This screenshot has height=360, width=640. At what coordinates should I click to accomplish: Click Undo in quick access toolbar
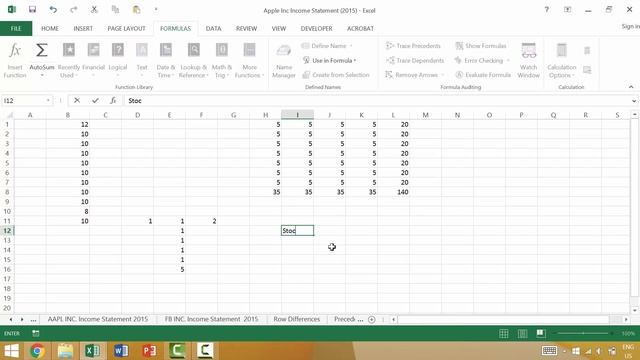(x=53, y=9)
